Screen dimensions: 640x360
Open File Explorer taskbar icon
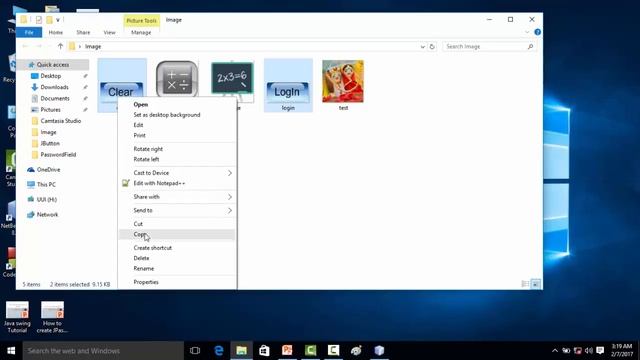point(242,351)
